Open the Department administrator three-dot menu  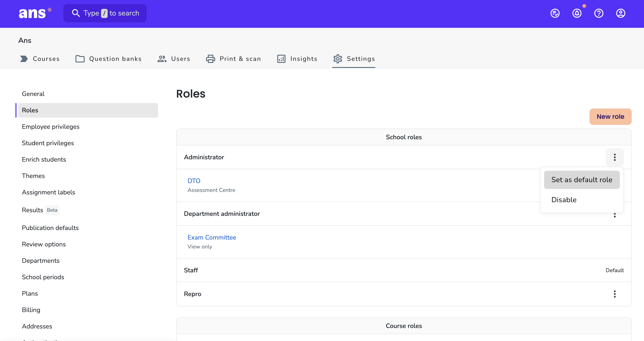615,215
